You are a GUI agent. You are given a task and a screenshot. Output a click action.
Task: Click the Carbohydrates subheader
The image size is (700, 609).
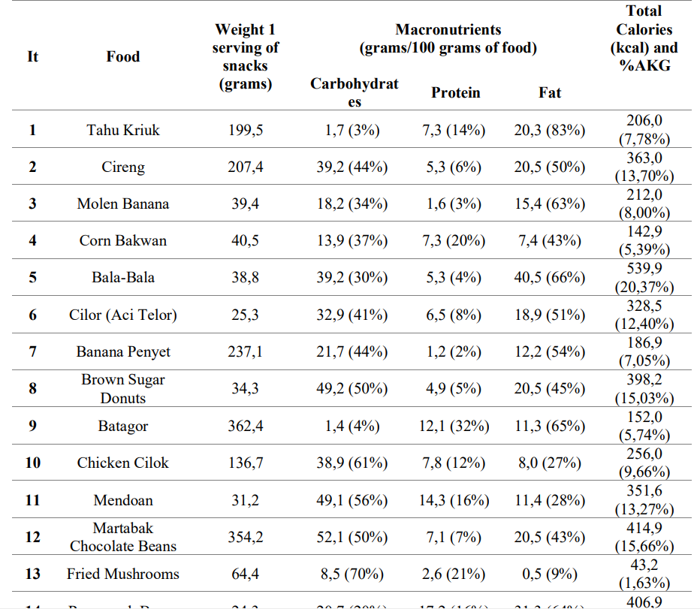tap(354, 92)
